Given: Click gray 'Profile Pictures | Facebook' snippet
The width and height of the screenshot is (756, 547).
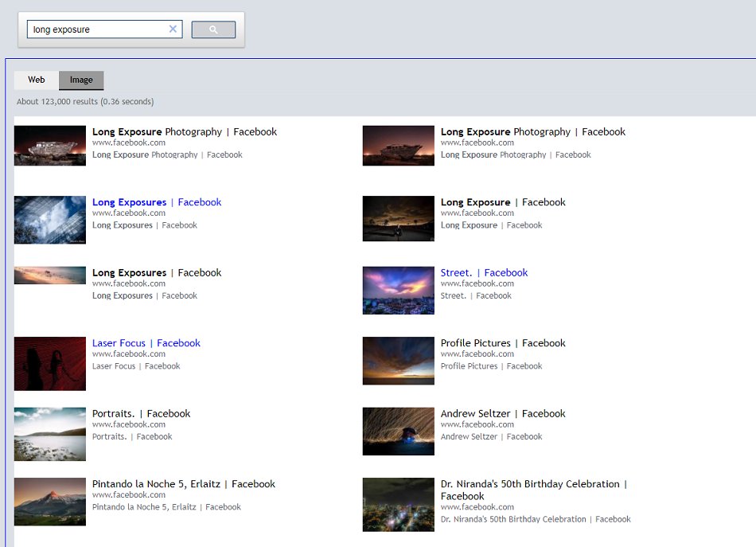Looking at the screenshot, I should [491, 366].
